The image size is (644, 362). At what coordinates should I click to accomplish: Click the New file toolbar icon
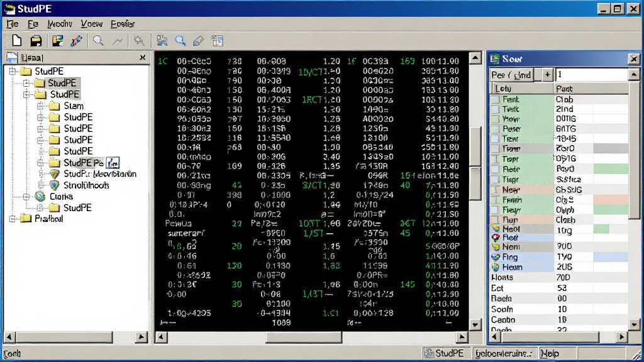pyautogui.click(x=16, y=41)
